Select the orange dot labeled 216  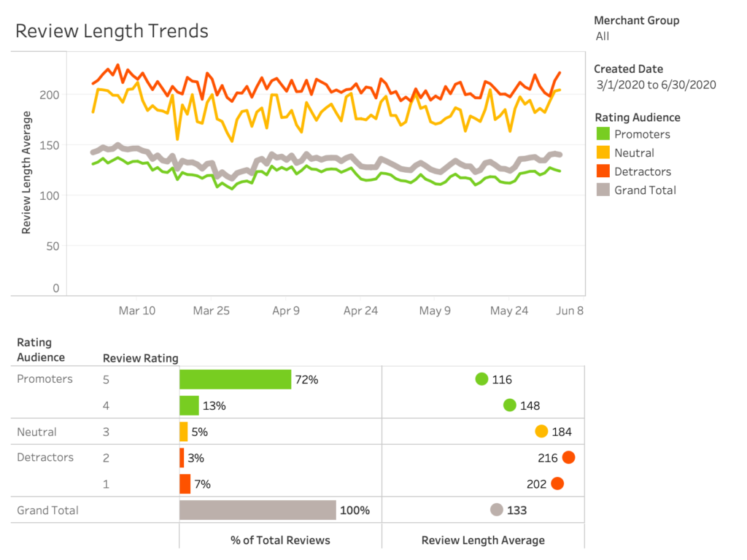pyautogui.click(x=568, y=458)
